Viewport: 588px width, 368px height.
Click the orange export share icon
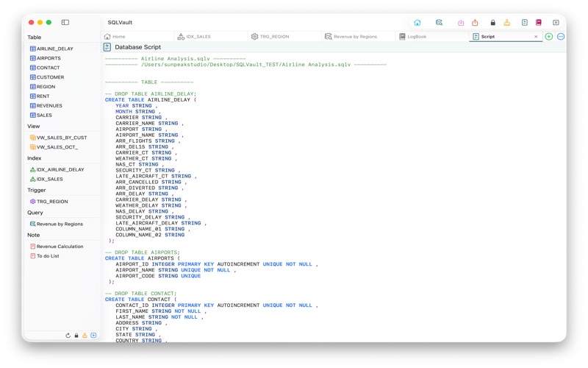pyautogui.click(x=475, y=23)
